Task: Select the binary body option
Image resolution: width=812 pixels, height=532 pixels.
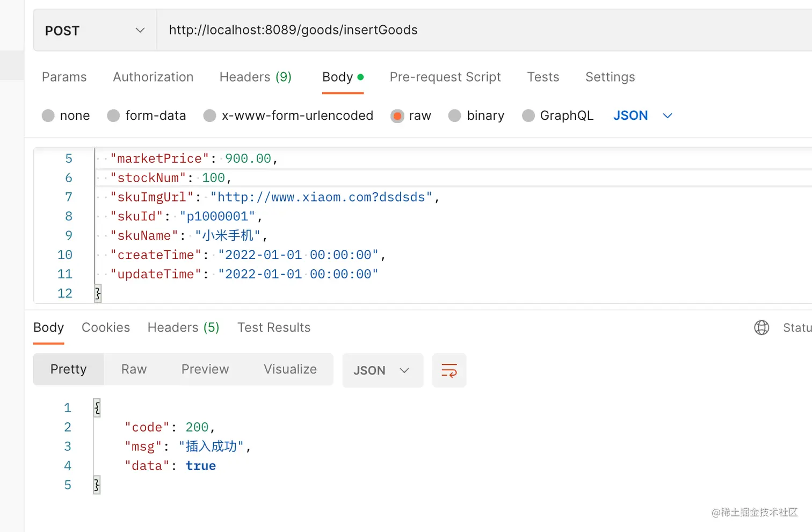Action: tap(455, 116)
